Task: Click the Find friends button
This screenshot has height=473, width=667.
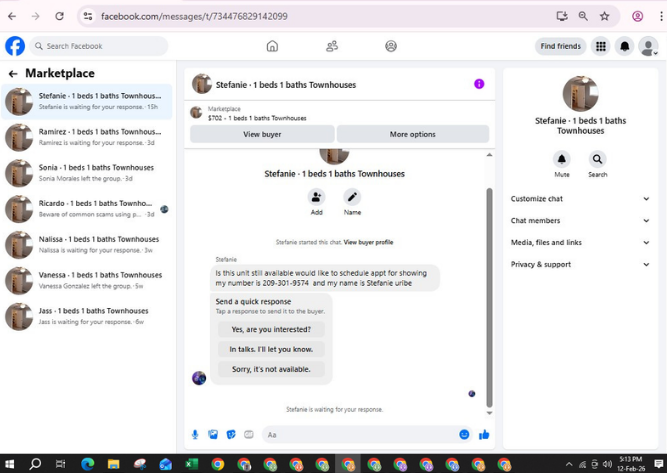Action: coord(560,46)
